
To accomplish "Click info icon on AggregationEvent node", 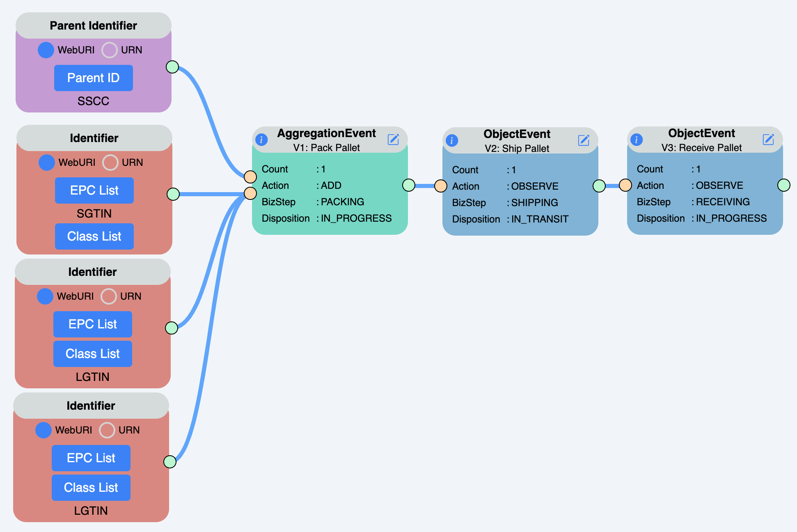I will pyautogui.click(x=261, y=140).
